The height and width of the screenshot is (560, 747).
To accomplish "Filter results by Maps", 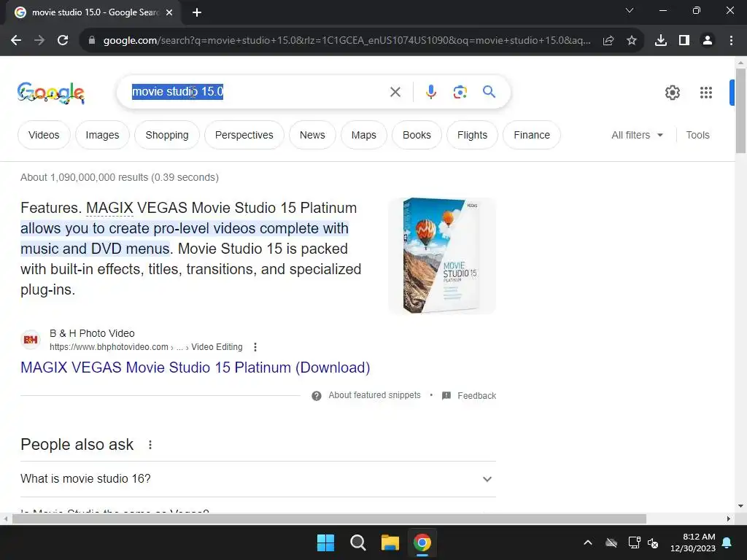I will click(x=364, y=135).
